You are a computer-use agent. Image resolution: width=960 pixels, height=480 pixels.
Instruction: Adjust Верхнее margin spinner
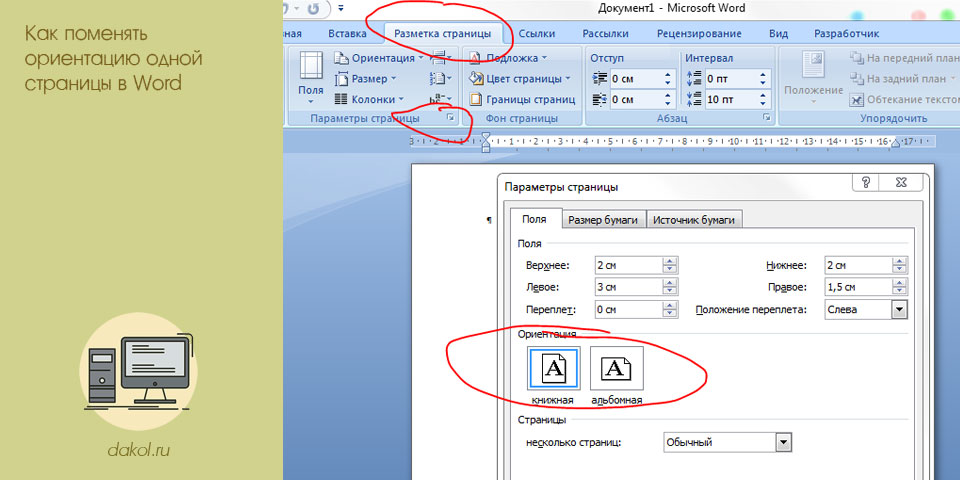click(670, 265)
